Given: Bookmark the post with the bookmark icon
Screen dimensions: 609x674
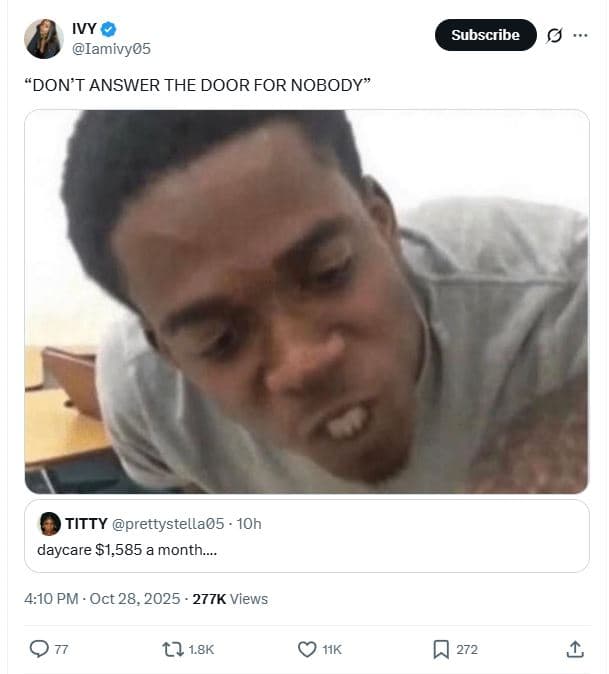Looking at the screenshot, I should tap(441, 649).
